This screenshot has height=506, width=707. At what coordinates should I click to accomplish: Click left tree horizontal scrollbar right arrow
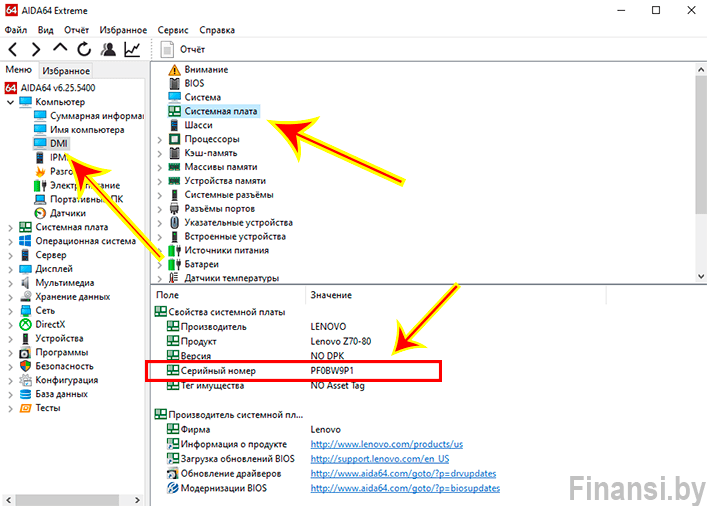coord(138,500)
